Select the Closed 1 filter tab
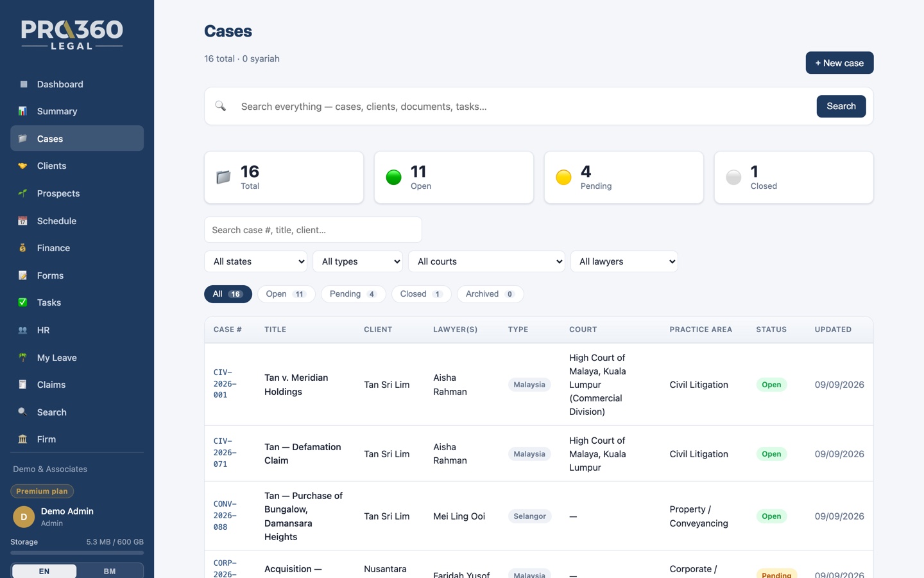Image resolution: width=924 pixels, height=578 pixels. (x=421, y=294)
